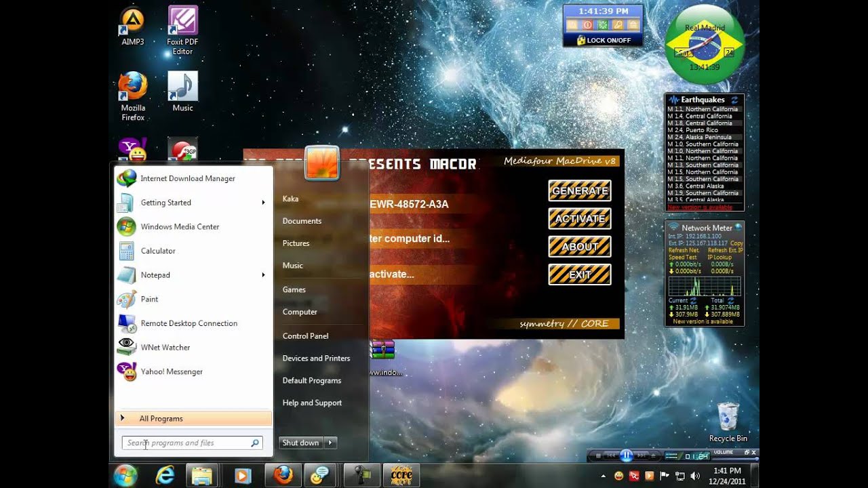Click Refresh Net. in Network Meter
The width and height of the screenshot is (868, 488).
click(x=684, y=250)
